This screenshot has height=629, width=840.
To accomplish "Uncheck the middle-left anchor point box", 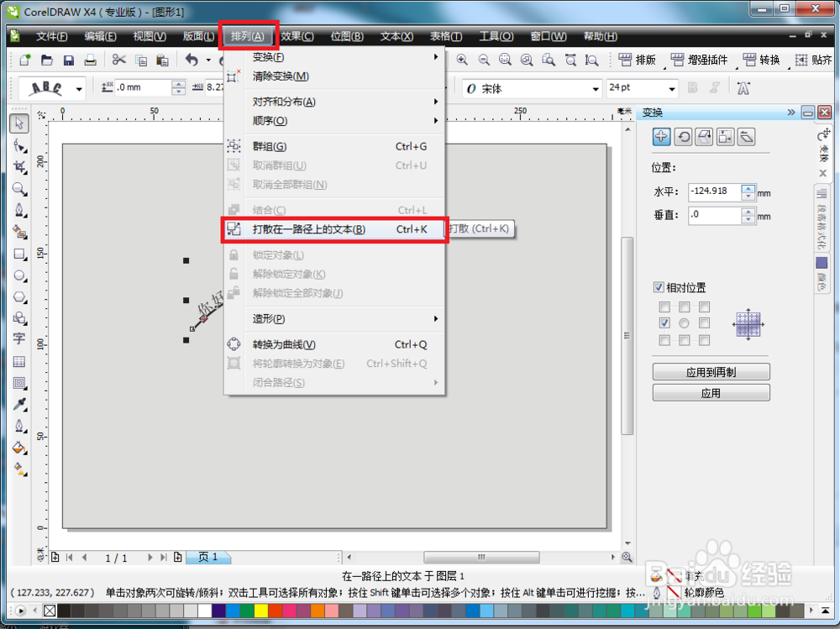I will coord(664,323).
